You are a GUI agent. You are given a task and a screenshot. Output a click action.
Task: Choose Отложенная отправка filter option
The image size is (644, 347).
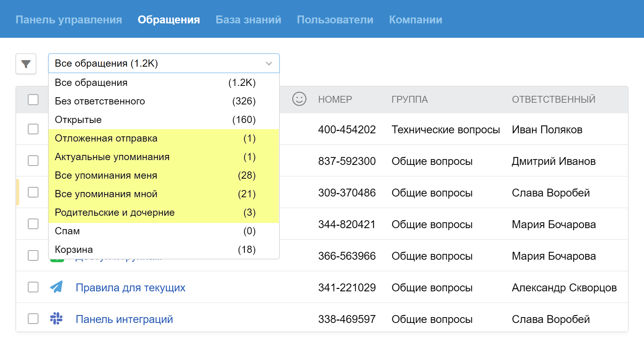[164, 138]
